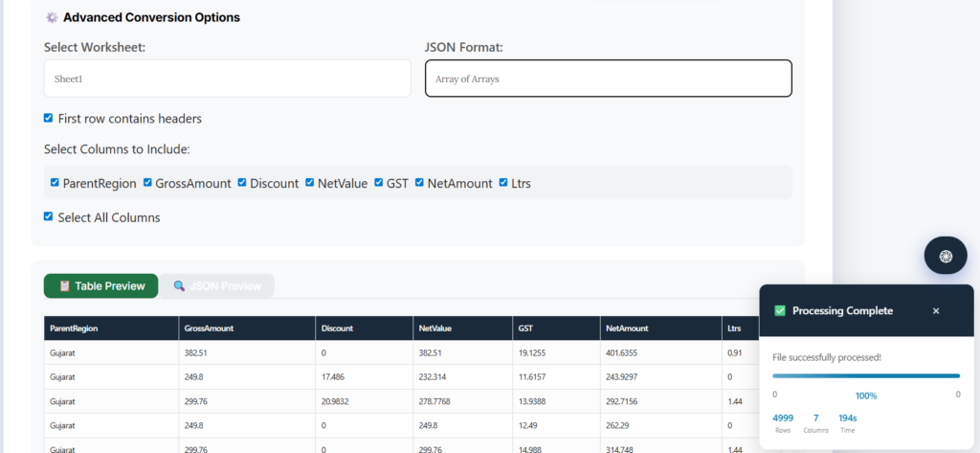The width and height of the screenshot is (980, 453).
Task: Click the Processing Complete popup title
Action: tap(842, 311)
